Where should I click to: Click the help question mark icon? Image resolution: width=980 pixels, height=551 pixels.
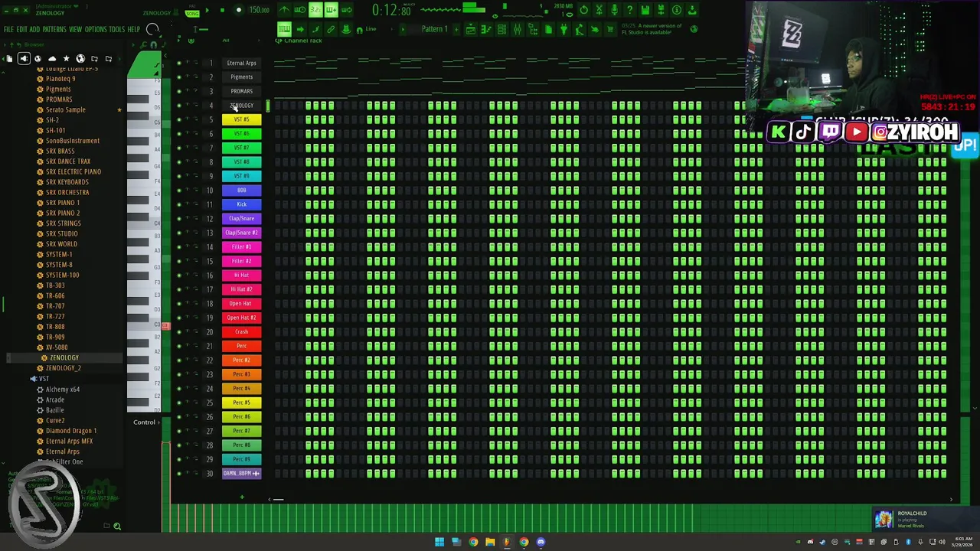pos(629,11)
